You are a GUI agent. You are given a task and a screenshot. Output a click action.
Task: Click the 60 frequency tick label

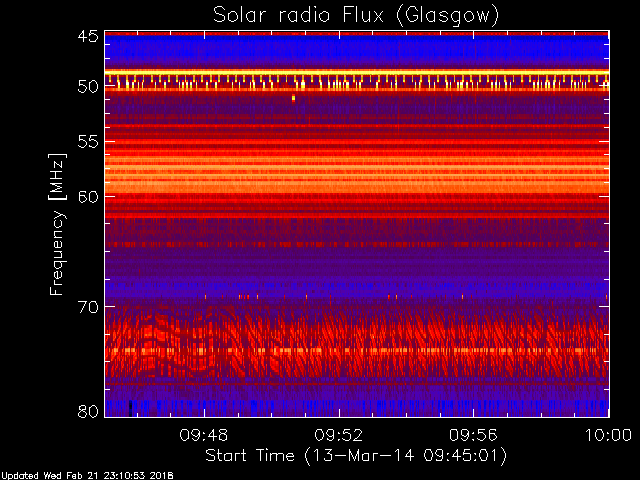(x=87, y=196)
